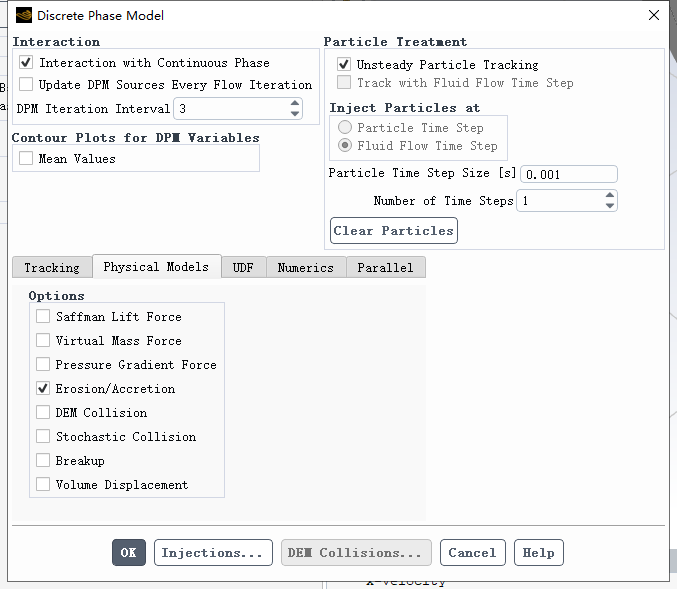This screenshot has height=589, width=677.
Task: Disable the Erosion/Accretion option
Action: [43, 388]
